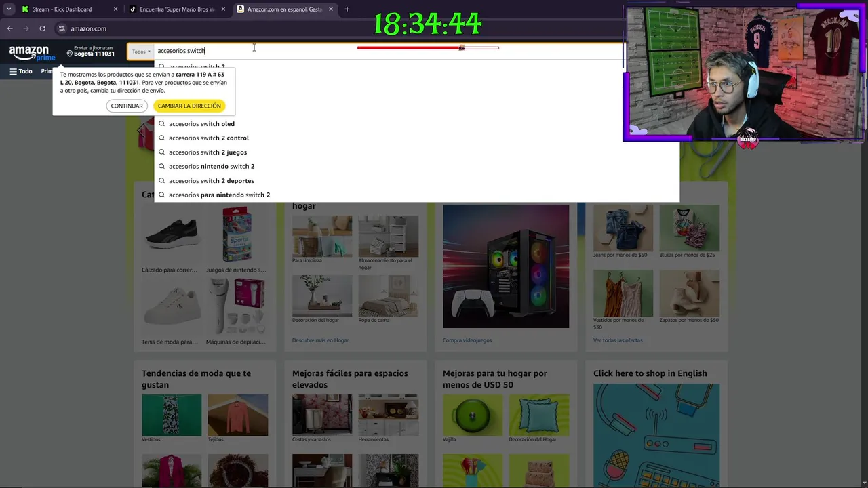Open the tab search chevron in the tab strip
Viewport: 868px width, 488px height.
tap(9, 9)
